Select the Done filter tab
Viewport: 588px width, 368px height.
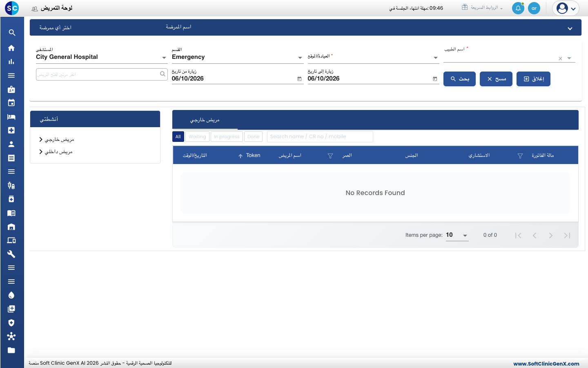click(253, 137)
